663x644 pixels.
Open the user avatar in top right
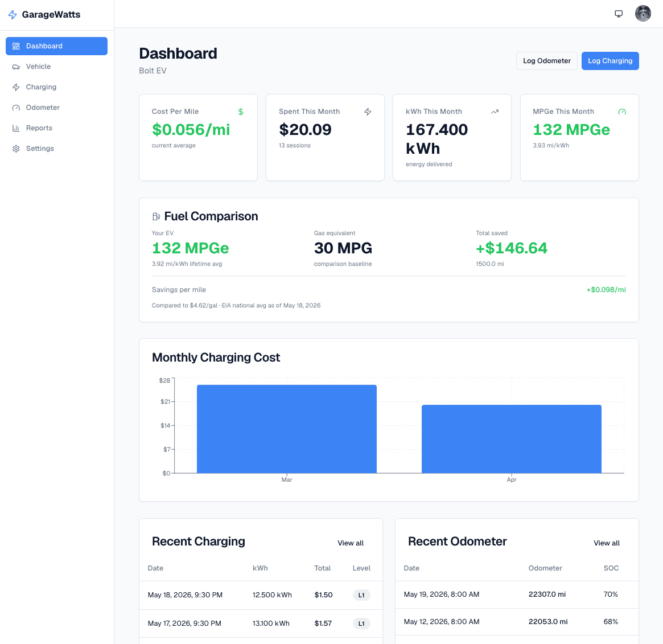pyautogui.click(x=643, y=14)
